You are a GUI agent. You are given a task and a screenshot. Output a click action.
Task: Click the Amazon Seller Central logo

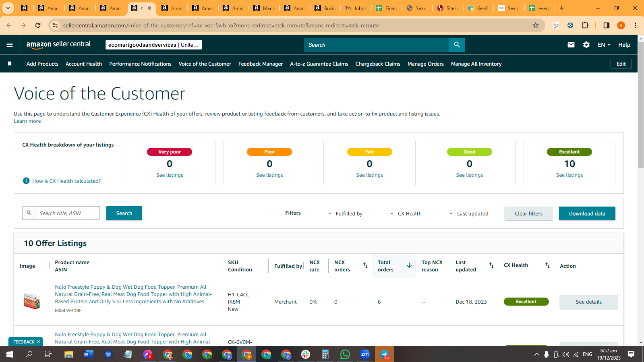(x=58, y=45)
